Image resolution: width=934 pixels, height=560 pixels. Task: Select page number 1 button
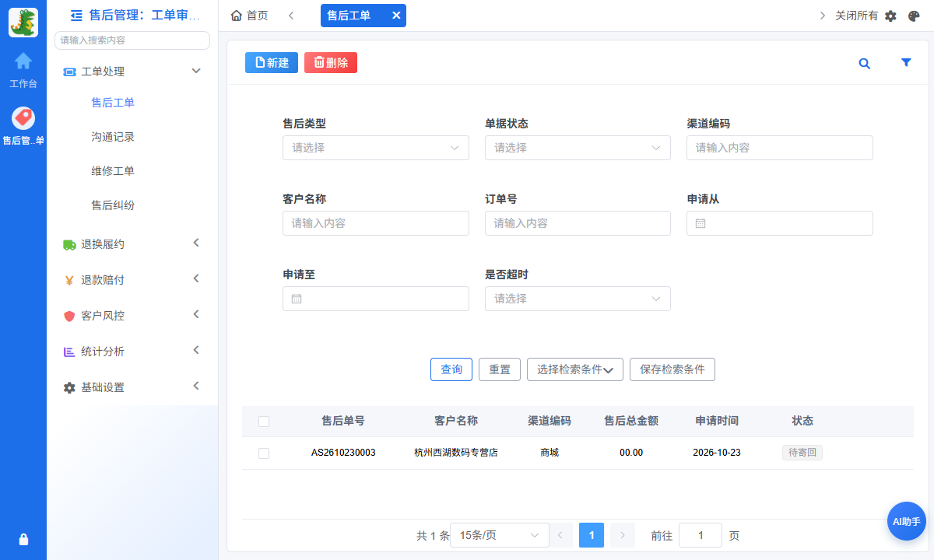(592, 535)
